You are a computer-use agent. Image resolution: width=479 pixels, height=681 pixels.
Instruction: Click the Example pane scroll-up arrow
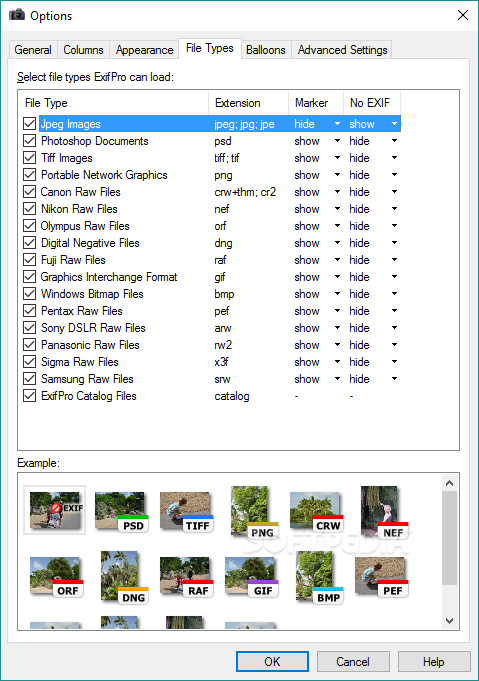[x=449, y=483]
